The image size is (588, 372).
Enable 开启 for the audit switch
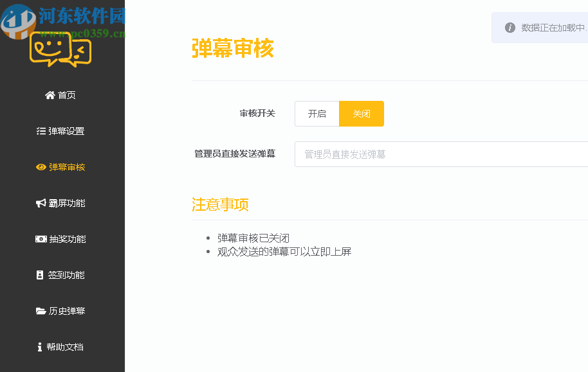317,113
